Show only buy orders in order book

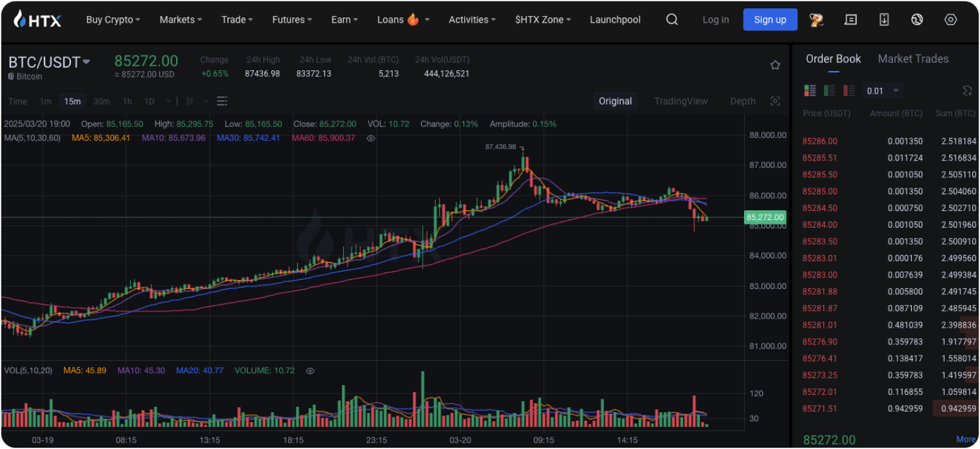click(x=830, y=91)
